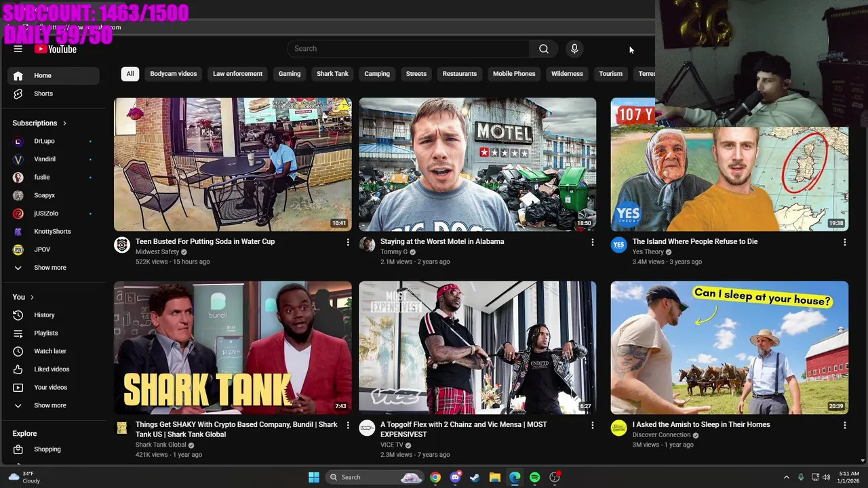Select the Tourism filter chip
868x488 pixels.
(x=610, y=74)
